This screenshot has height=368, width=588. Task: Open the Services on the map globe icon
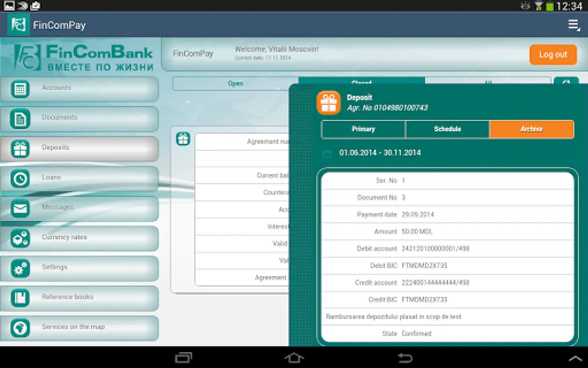click(x=20, y=328)
